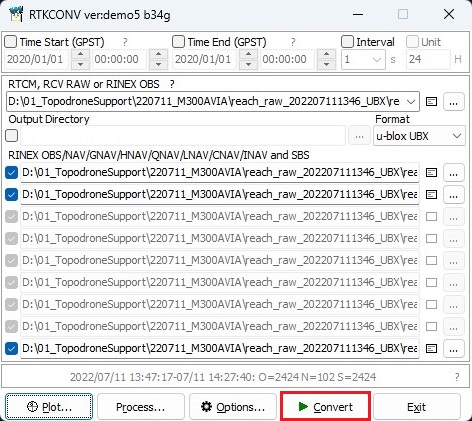
Task: Click the Output Directory path field
Action: pyautogui.click(x=183, y=136)
